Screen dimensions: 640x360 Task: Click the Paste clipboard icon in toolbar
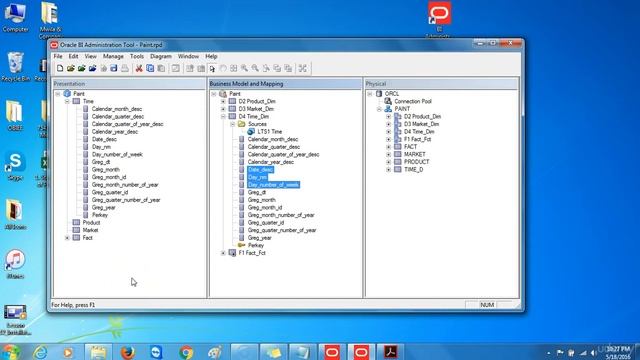coord(161,68)
